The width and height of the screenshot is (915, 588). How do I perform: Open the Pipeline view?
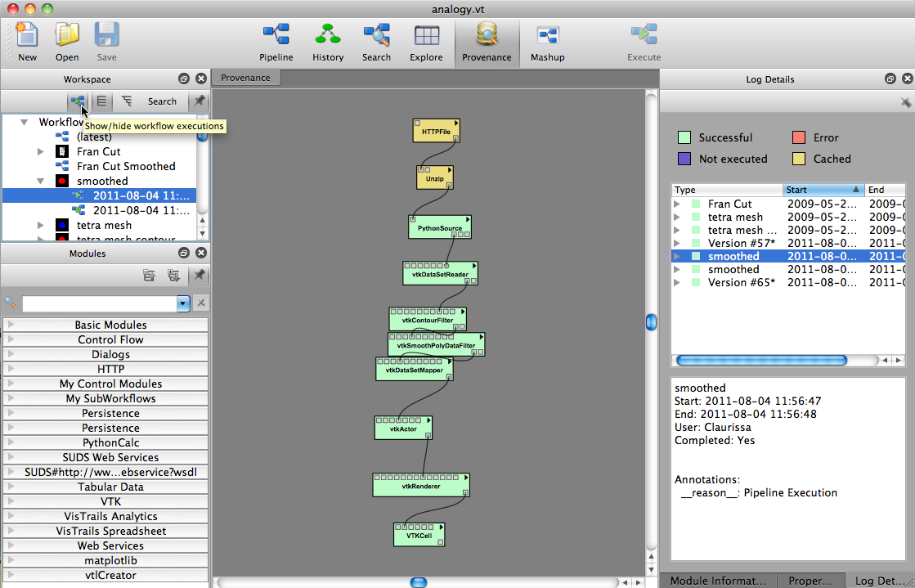click(x=276, y=42)
